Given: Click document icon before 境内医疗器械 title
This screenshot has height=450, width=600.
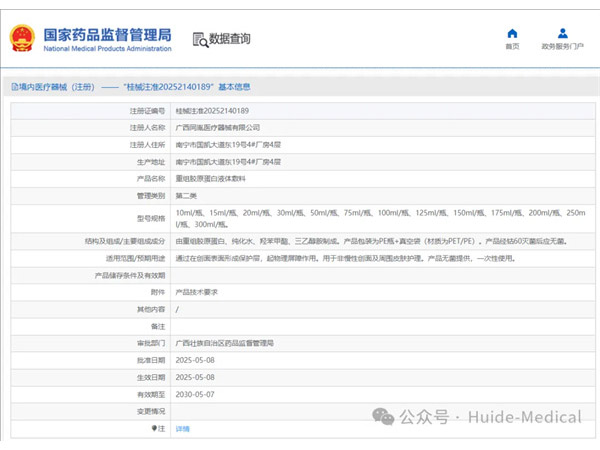Looking at the screenshot, I should [x=16, y=87].
